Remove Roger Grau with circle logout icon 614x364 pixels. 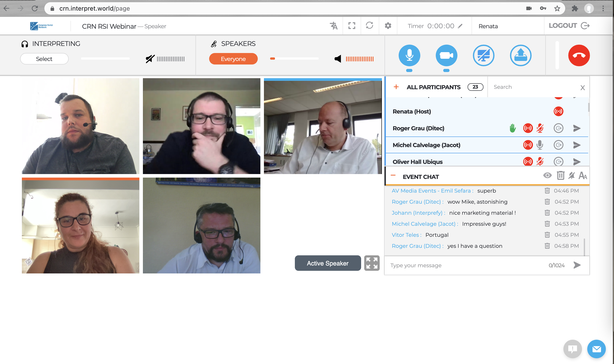click(x=558, y=128)
